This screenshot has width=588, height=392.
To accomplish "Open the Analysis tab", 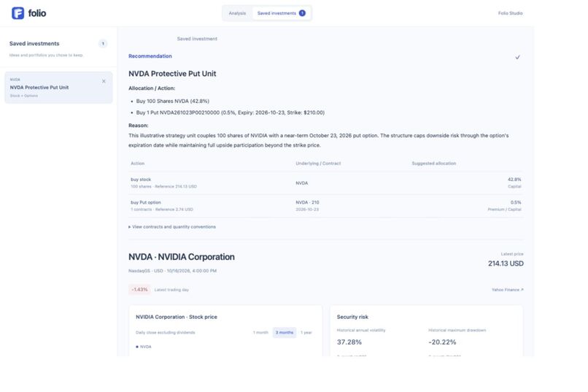I will coord(237,13).
